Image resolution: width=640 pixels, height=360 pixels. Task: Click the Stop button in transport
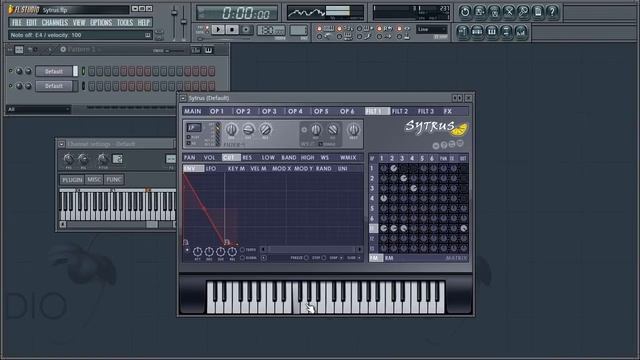click(x=232, y=30)
